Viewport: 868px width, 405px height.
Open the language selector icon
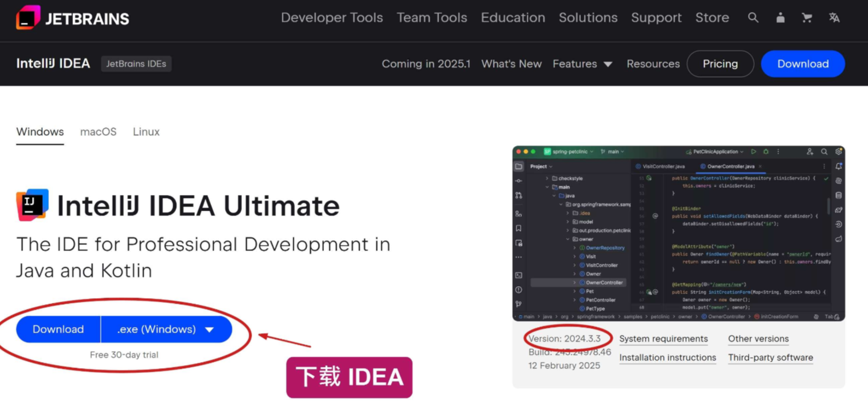834,18
